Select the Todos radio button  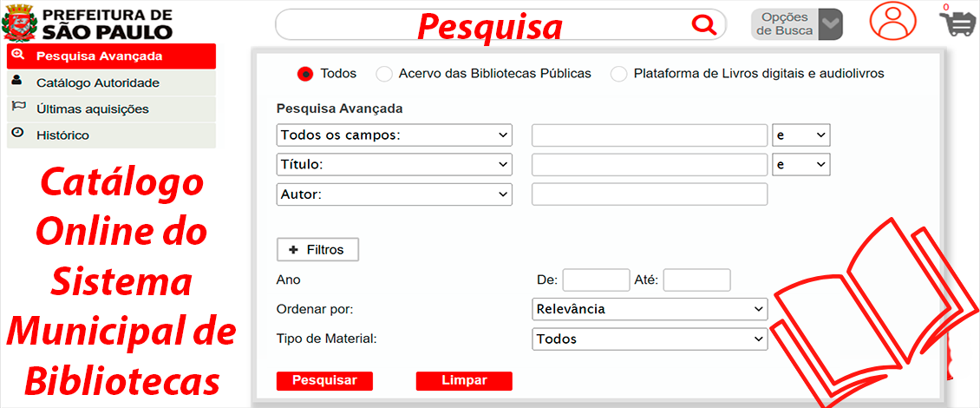pos(305,74)
